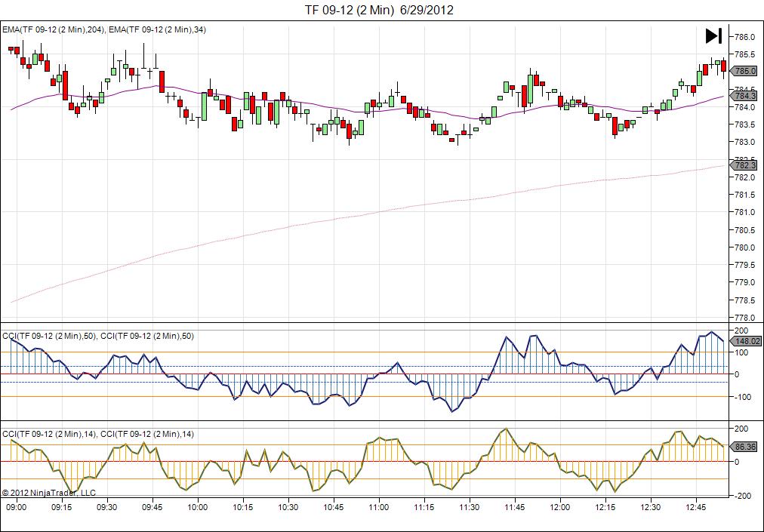Click the 86.36 CCI value marker
The width and height of the screenshot is (764, 532).
pos(744,447)
